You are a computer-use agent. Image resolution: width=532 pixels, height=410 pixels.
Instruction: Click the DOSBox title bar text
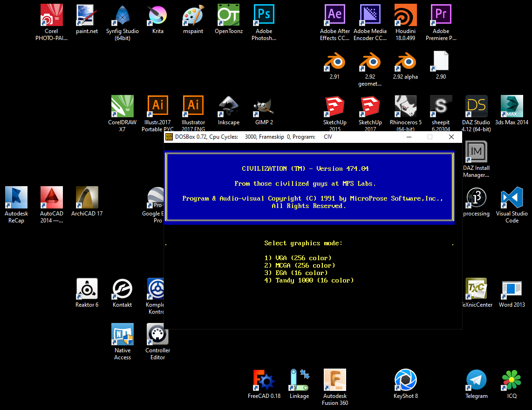click(253, 137)
